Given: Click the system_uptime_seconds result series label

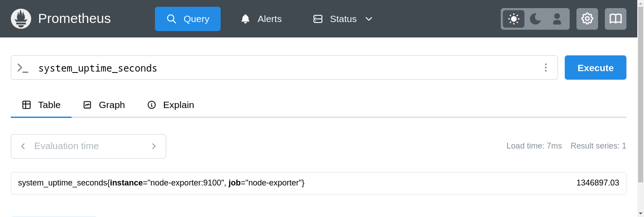Looking at the screenshot, I should point(161,183).
